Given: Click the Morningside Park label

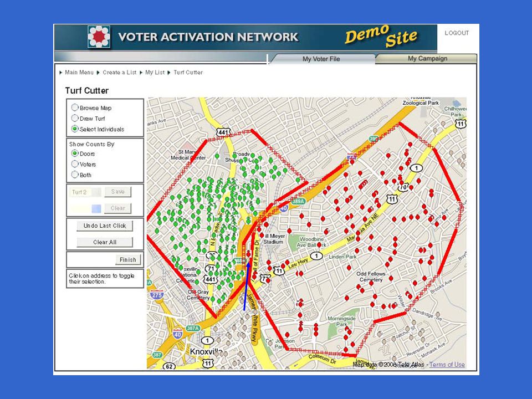Looking at the screenshot, I should click(342, 321).
